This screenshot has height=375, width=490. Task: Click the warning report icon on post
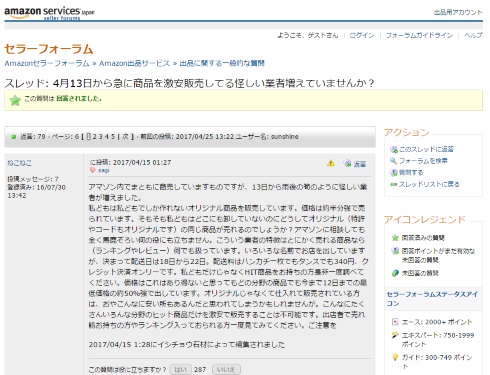click(x=331, y=163)
